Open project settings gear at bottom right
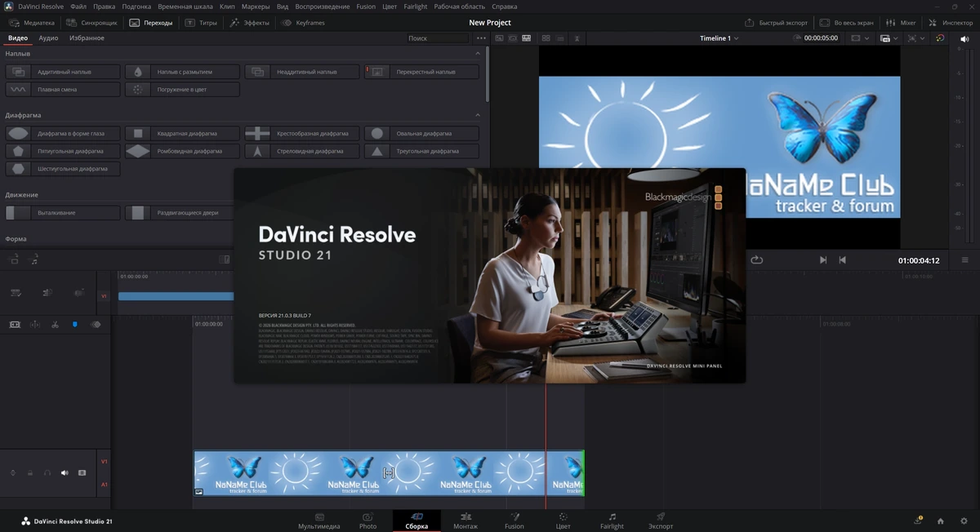The image size is (980, 532). [x=964, y=521]
